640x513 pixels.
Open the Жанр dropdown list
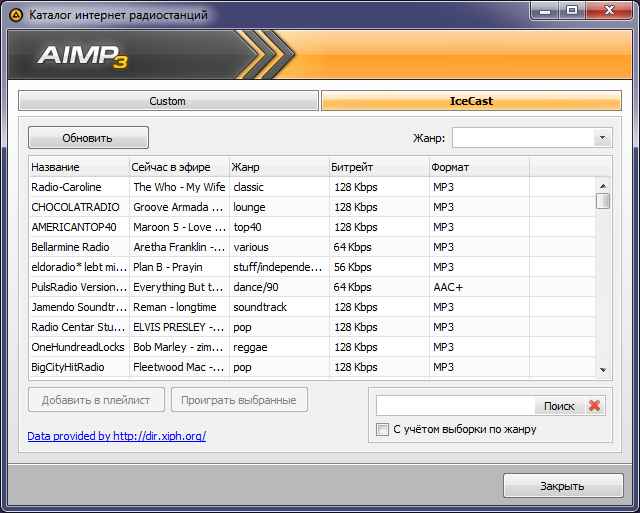602,138
